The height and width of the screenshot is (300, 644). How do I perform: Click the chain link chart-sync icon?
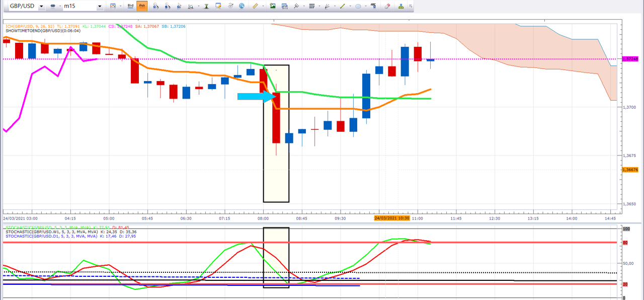[52, 6]
